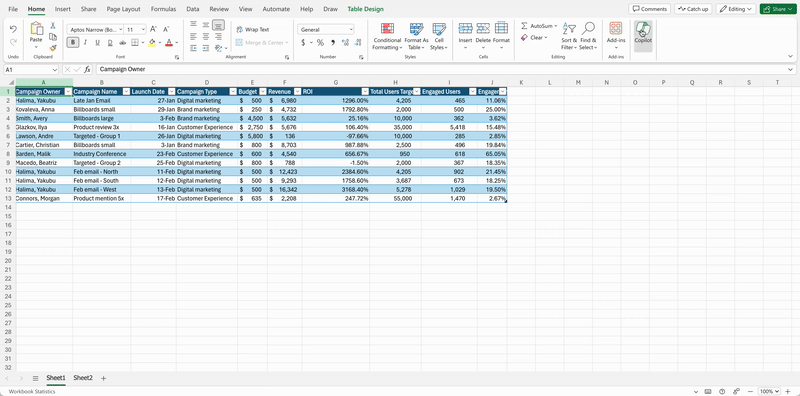Open Cell Styles gallery

pos(439,36)
